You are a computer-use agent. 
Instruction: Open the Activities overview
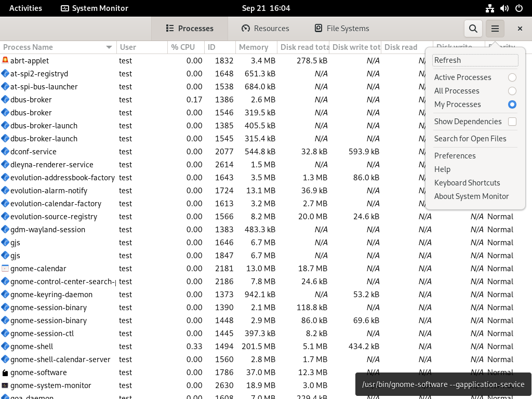click(x=25, y=8)
